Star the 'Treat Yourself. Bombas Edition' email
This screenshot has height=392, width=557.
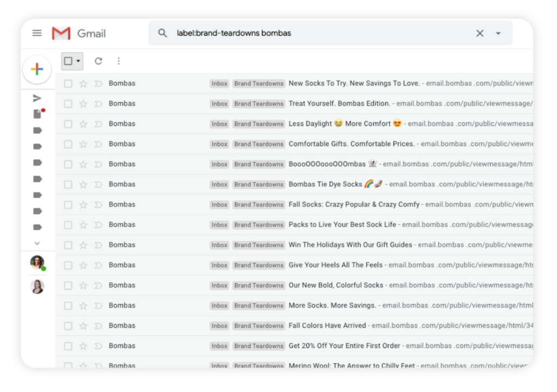(x=83, y=104)
